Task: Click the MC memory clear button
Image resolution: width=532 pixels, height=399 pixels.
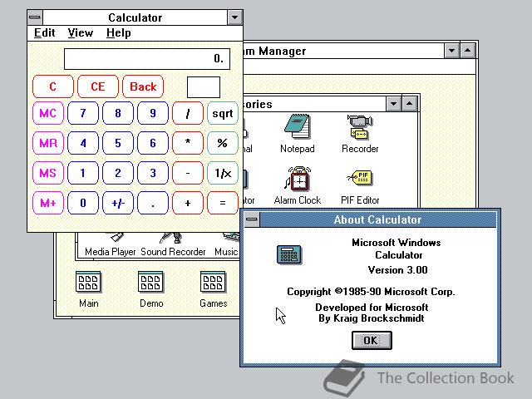Action: (x=48, y=113)
